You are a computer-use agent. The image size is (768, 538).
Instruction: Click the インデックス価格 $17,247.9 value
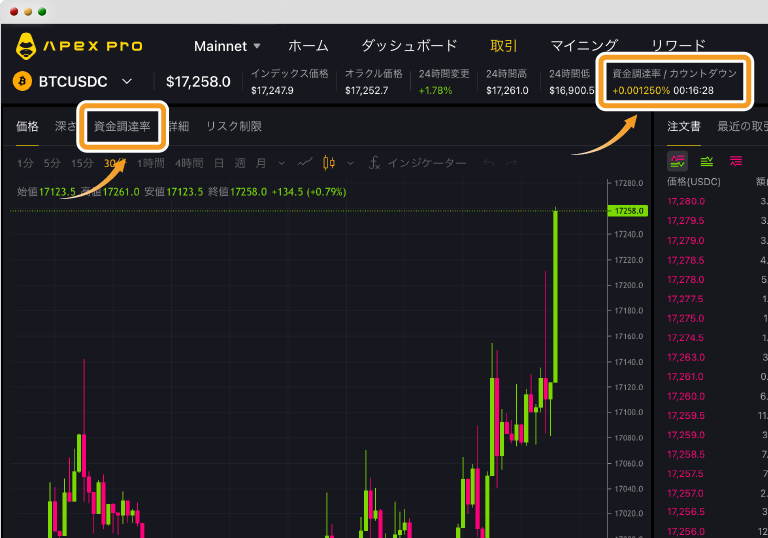pyautogui.click(x=272, y=91)
